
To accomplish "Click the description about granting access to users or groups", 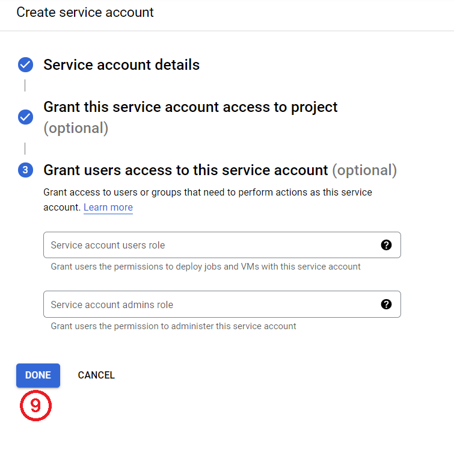I will pos(207,200).
